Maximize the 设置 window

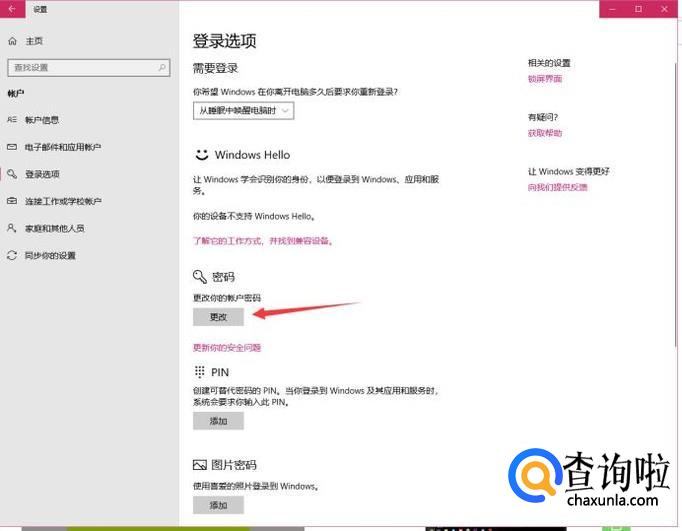[x=638, y=9]
